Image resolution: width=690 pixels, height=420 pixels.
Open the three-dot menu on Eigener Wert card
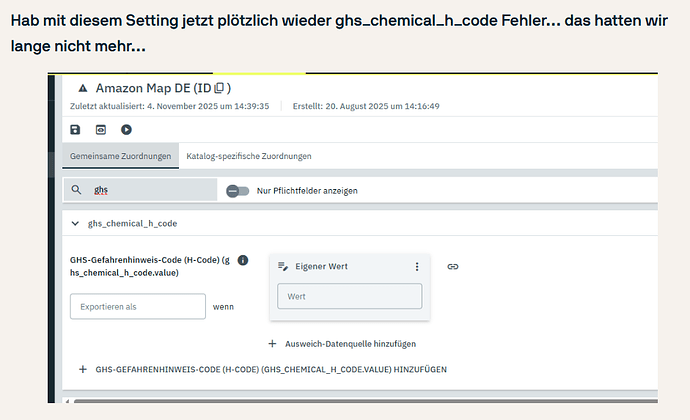point(417,267)
